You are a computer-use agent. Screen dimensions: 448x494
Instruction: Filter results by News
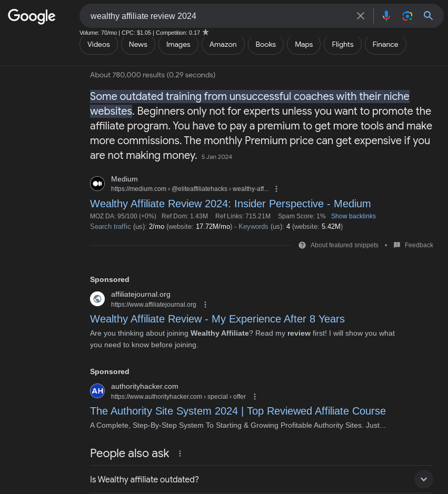138,44
